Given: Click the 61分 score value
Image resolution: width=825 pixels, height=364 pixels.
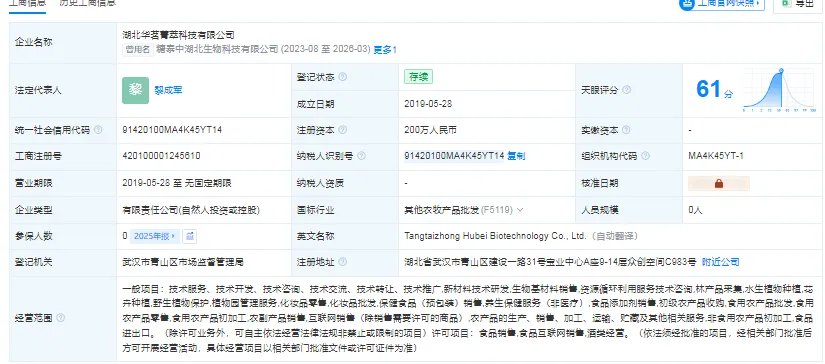Looking at the screenshot, I should (714, 90).
